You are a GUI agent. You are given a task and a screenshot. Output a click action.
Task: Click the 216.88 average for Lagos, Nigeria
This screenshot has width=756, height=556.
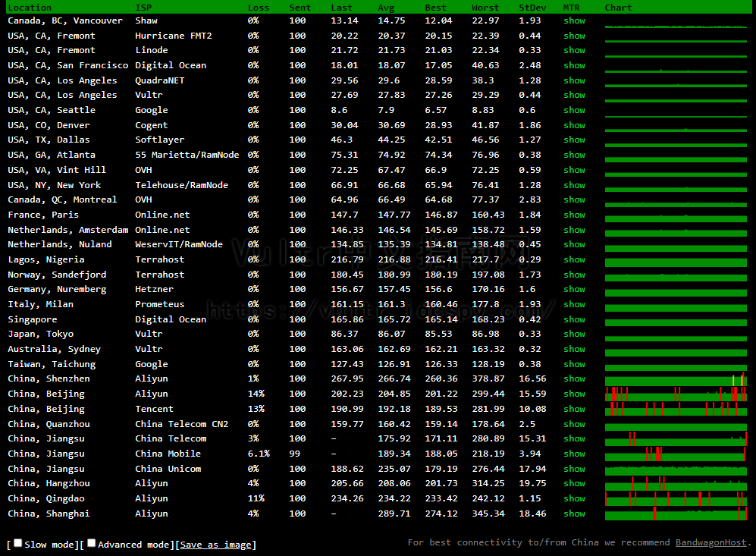[394, 259]
